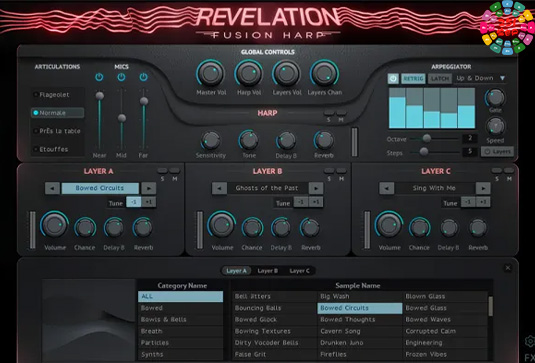Open the Ghosts of the Past sample selector

pos(267,188)
